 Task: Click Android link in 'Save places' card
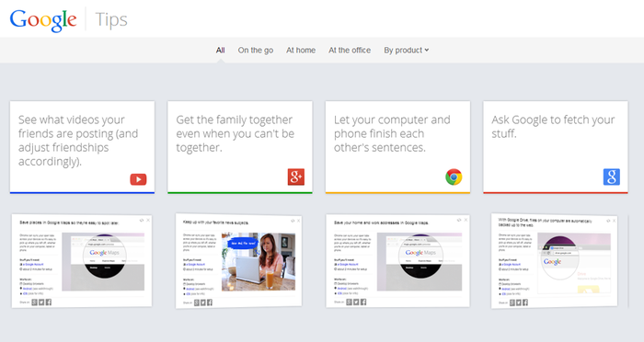pyautogui.click(x=28, y=289)
